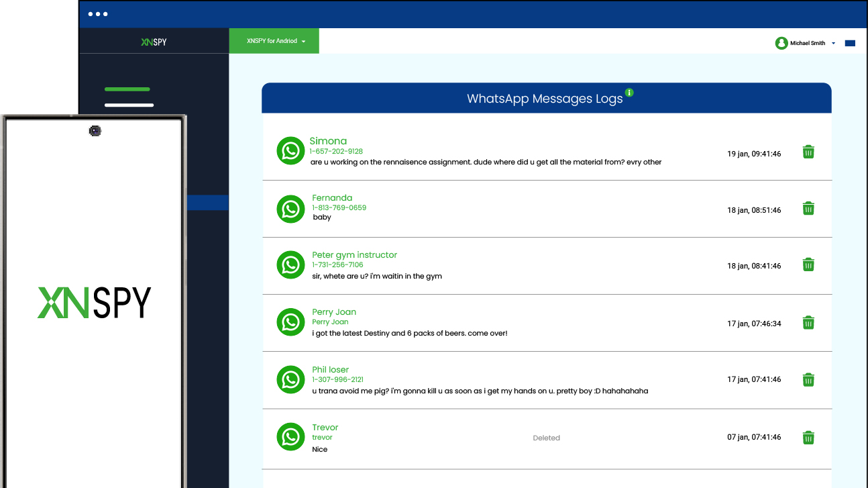Click WhatsApp icon beside Fernanda
The image size is (868, 488).
pos(290,209)
